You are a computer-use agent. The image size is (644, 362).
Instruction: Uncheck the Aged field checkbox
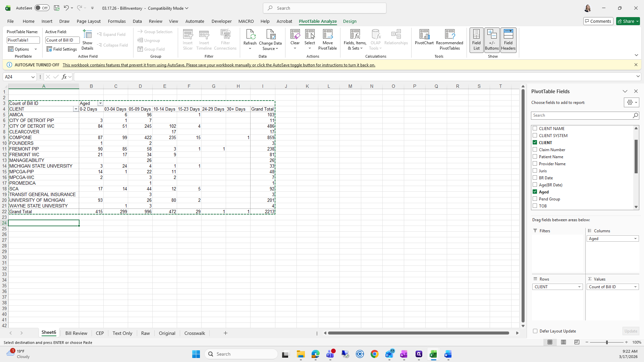(535, 192)
